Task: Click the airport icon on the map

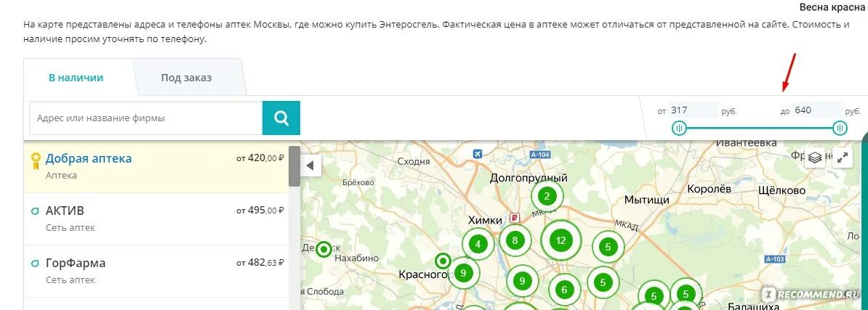Action: [x=478, y=153]
